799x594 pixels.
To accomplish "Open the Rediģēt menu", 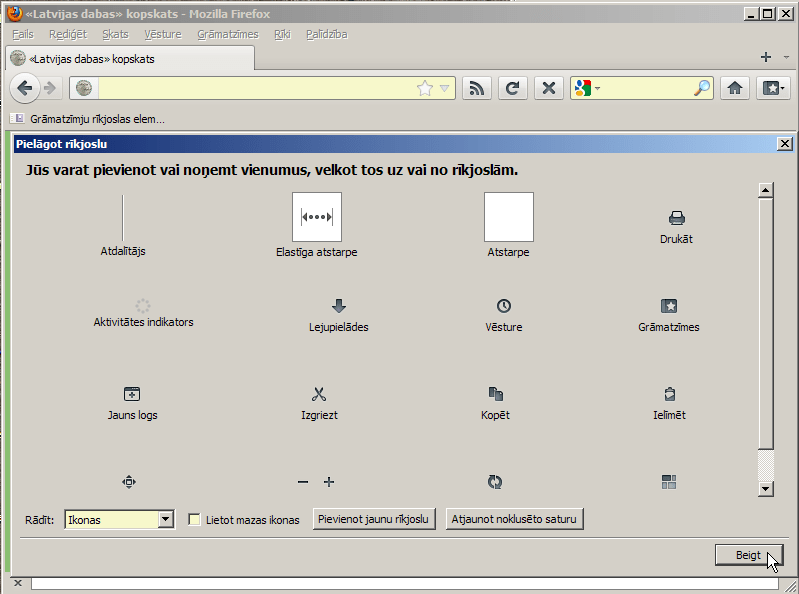I will (x=68, y=34).
